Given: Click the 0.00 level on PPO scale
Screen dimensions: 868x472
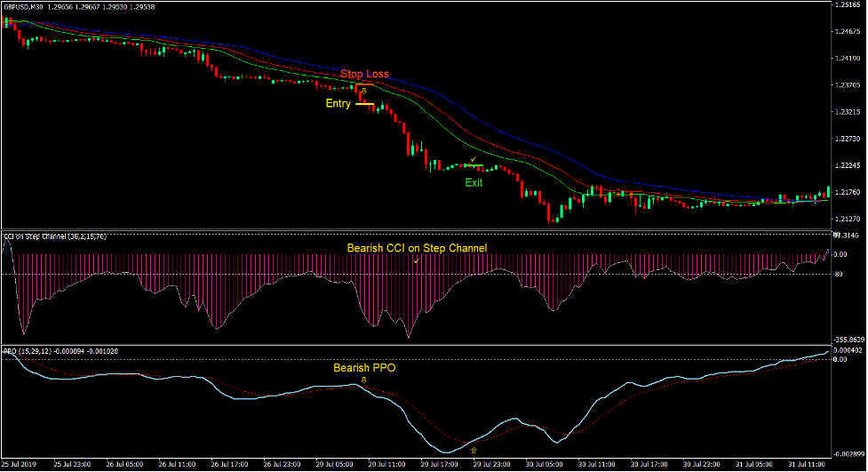Looking at the screenshot, I should [x=840, y=359].
